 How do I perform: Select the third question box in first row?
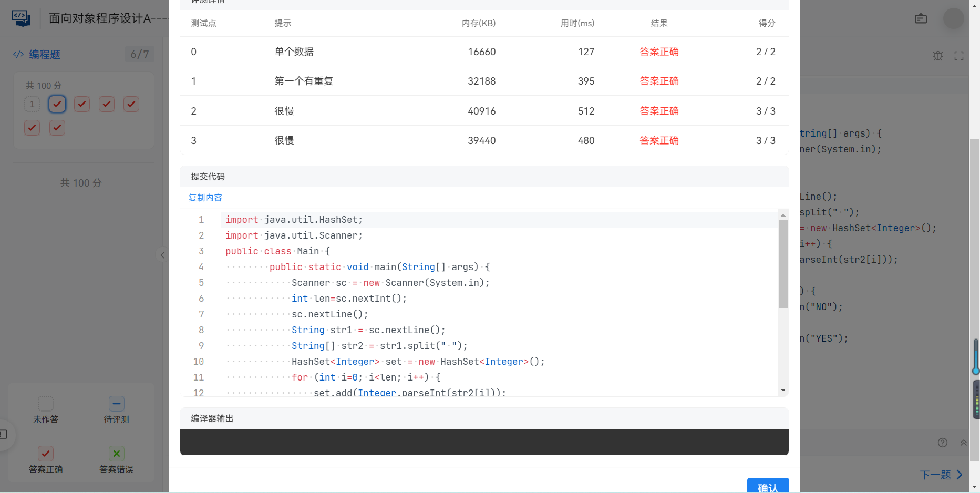82,104
